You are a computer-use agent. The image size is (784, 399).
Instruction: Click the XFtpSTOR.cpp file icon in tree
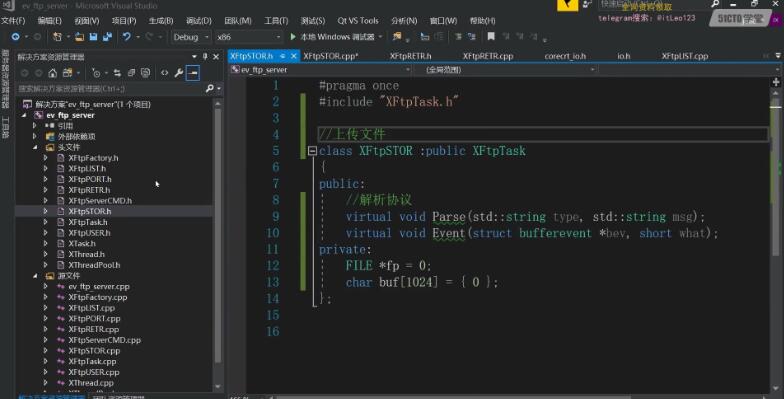pyautogui.click(x=61, y=351)
